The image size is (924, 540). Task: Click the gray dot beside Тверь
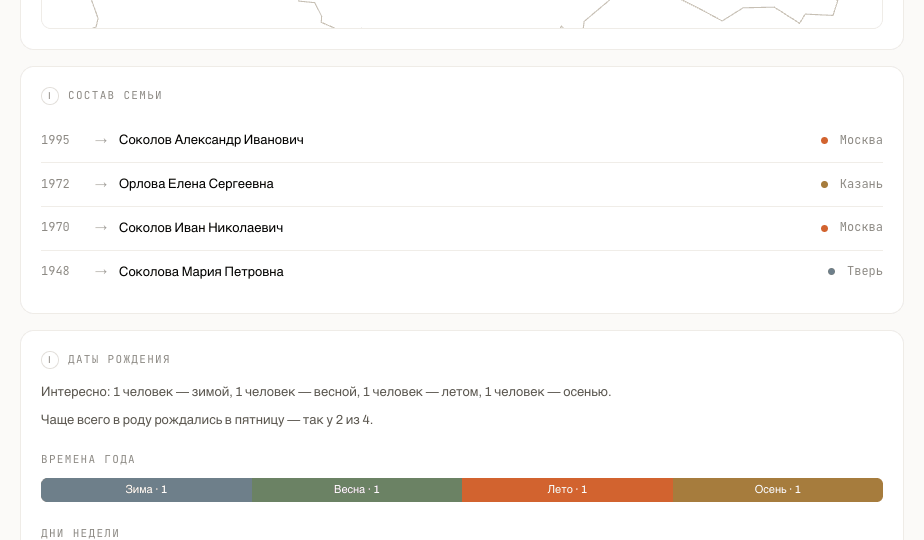(831, 272)
